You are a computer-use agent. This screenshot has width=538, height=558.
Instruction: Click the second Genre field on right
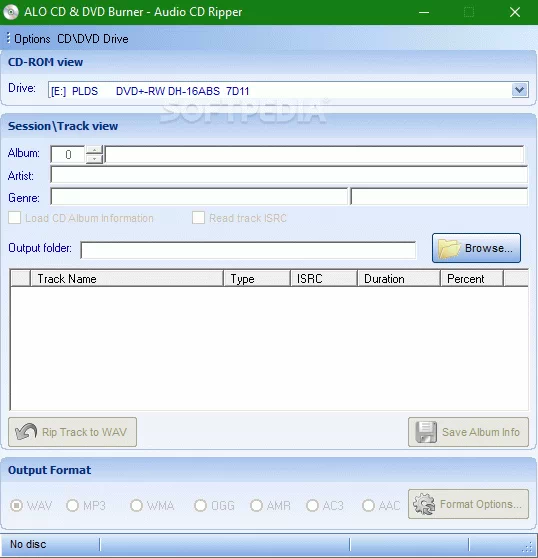[x=439, y=197]
